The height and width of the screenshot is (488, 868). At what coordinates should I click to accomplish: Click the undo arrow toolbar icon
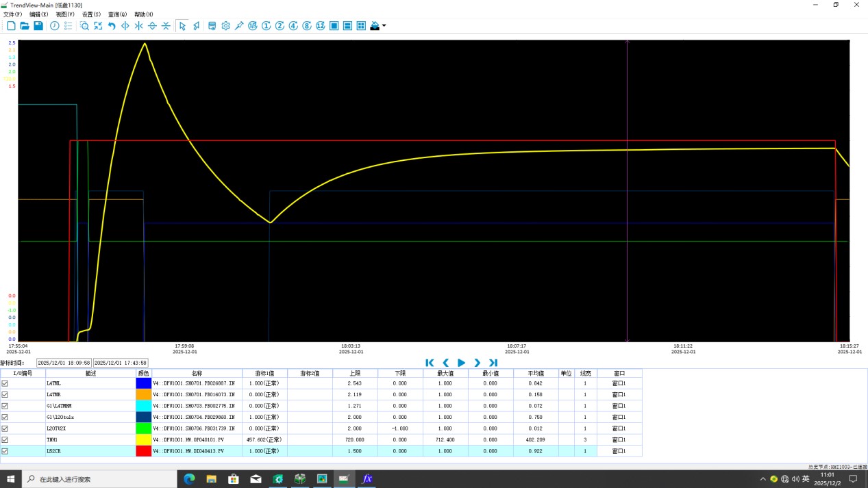(x=112, y=26)
